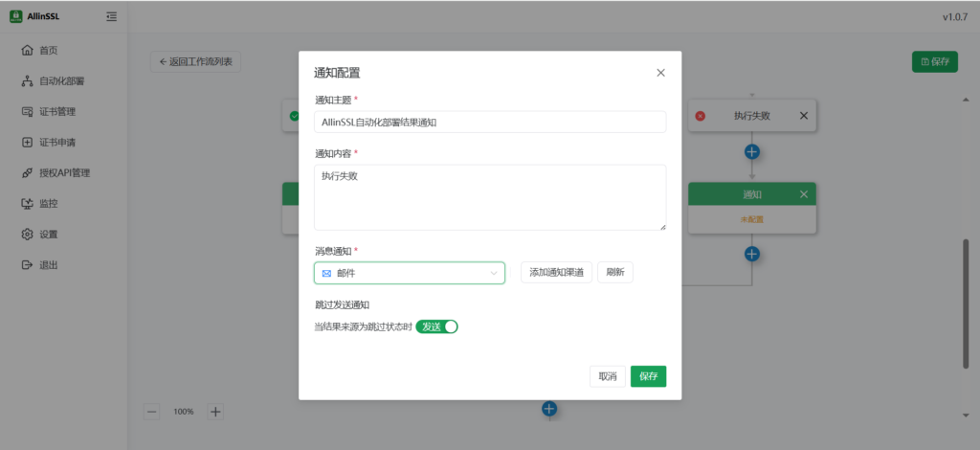This screenshot has width=980, height=450.
Task: Open the 消息通知 邮件 dropdown
Action: click(x=409, y=273)
